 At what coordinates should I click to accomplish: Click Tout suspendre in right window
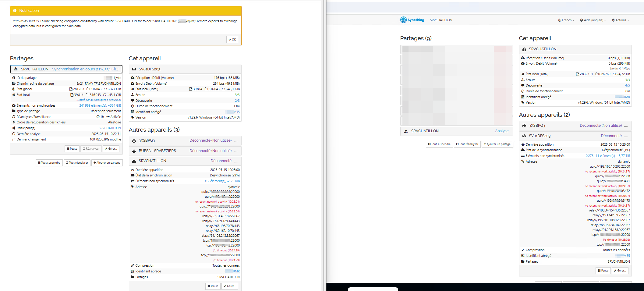439,144
